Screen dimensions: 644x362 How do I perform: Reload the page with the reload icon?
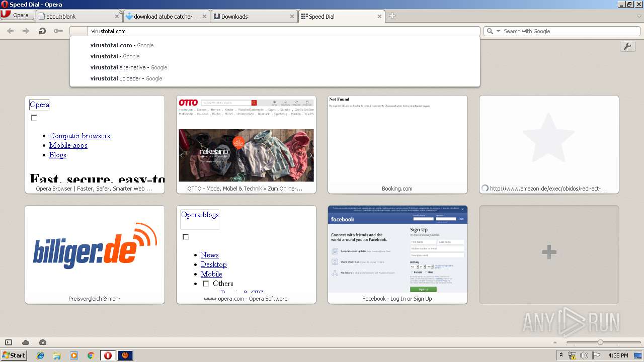pos(42,31)
